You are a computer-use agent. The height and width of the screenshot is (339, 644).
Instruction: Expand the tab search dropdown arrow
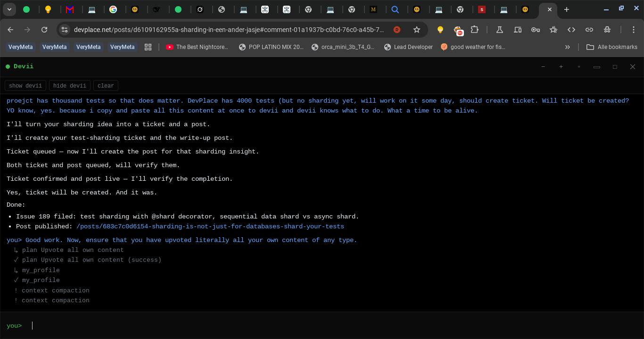click(x=9, y=9)
